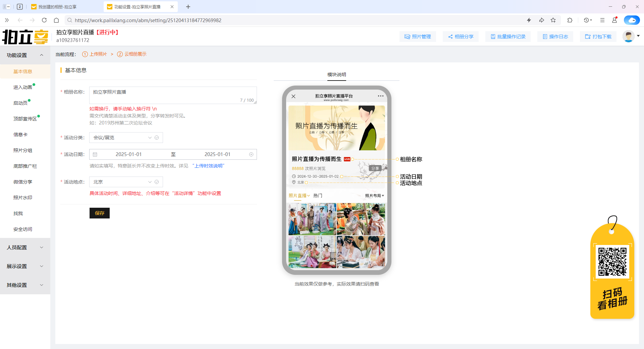The width and height of the screenshot is (644, 349).
Task: Click the calendar icon in date field
Action: point(95,154)
